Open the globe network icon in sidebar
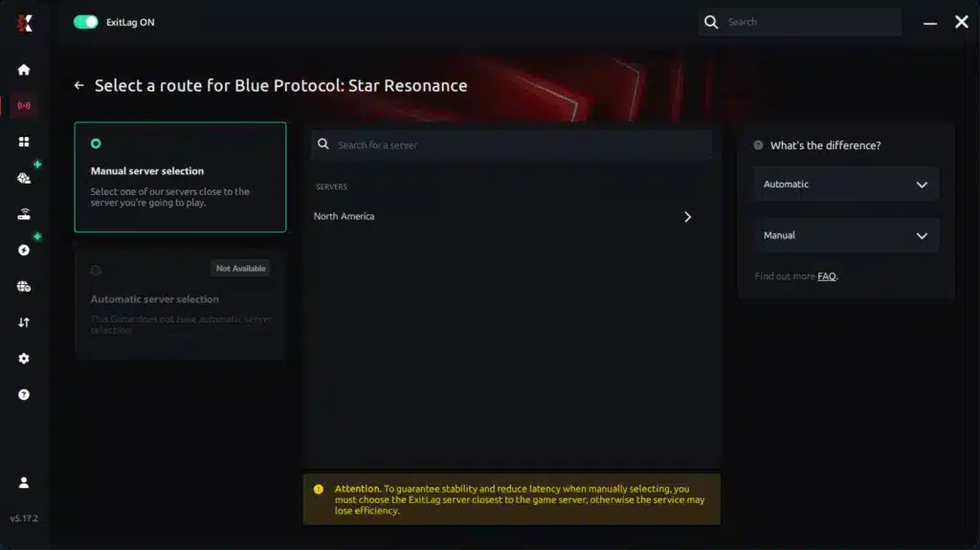Image resolution: width=980 pixels, height=550 pixels. click(x=24, y=286)
